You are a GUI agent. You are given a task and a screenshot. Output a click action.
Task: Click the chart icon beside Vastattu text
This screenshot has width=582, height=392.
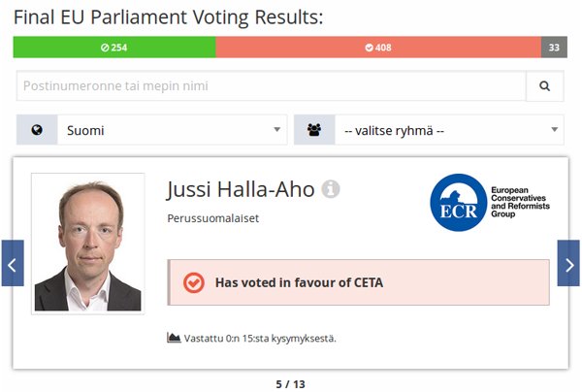[x=175, y=338]
